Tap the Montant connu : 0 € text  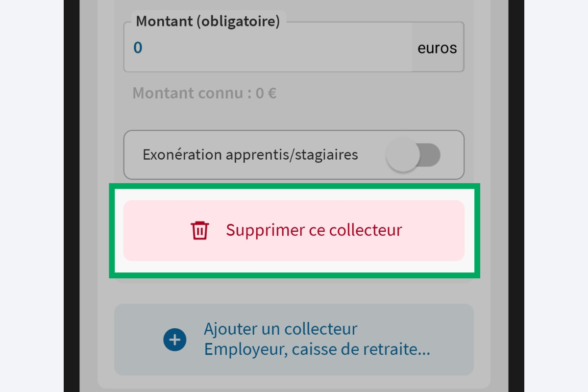pyautogui.click(x=204, y=93)
